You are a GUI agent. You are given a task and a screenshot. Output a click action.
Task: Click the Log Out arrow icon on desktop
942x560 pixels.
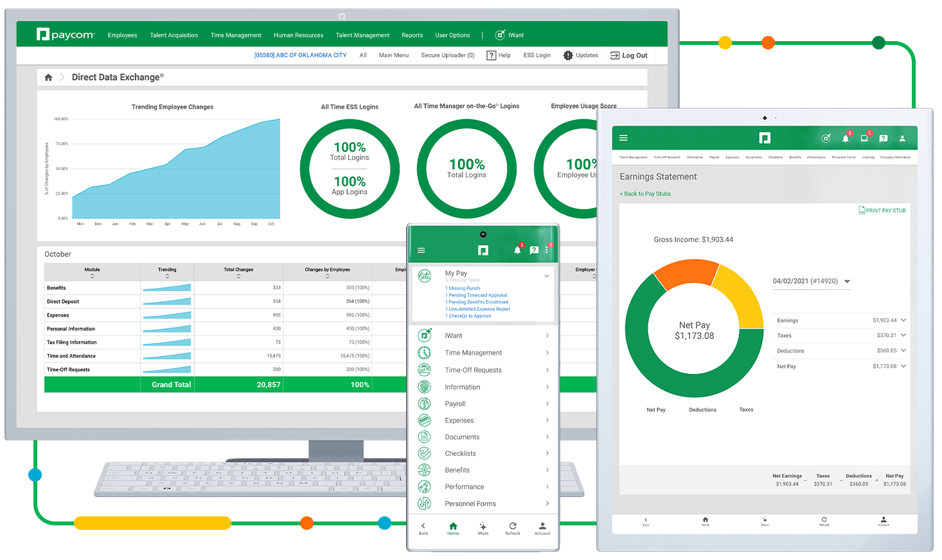[x=615, y=55]
